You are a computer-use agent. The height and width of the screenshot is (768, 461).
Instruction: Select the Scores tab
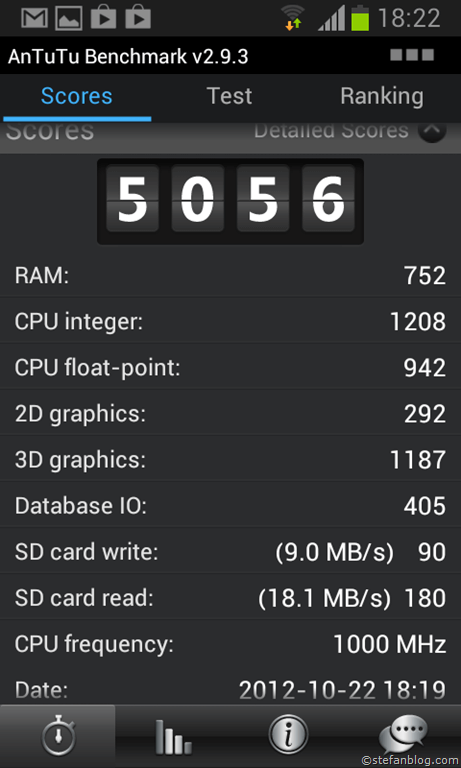pyautogui.click(x=77, y=96)
